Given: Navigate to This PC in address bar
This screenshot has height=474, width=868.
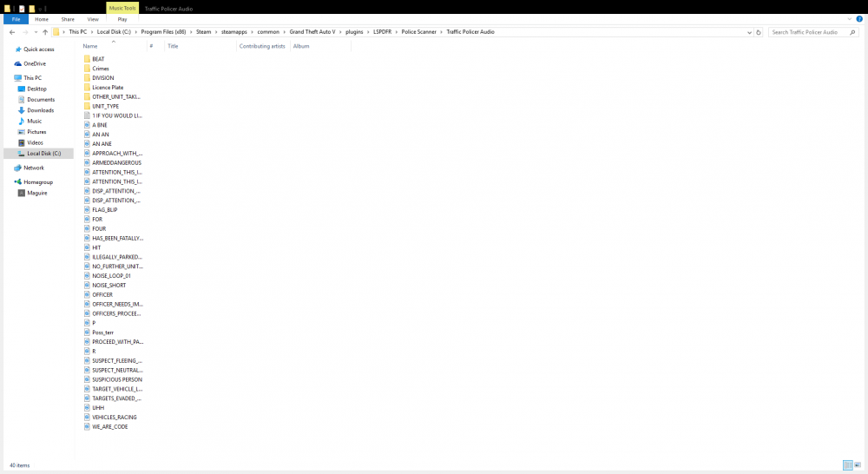Looking at the screenshot, I should coord(78,32).
